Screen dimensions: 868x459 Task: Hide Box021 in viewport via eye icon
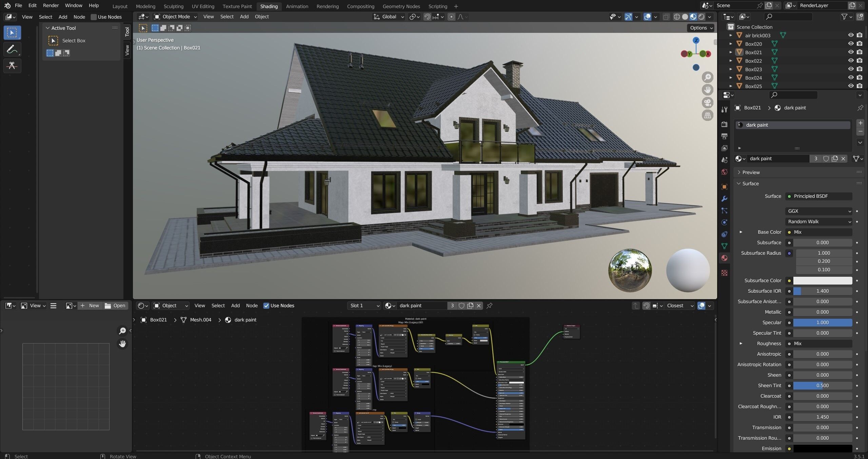point(851,52)
